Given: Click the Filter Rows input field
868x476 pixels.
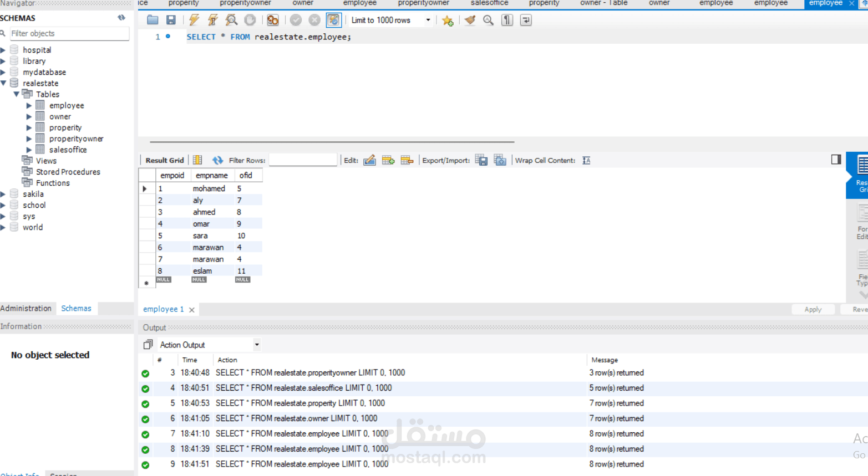Looking at the screenshot, I should pyautogui.click(x=303, y=160).
